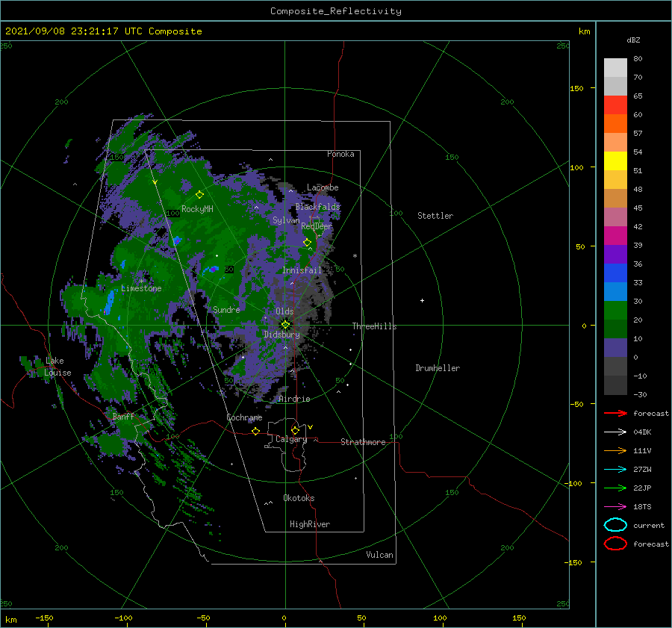Click the Lacombe town label
The width and height of the screenshot is (672, 628).
pyautogui.click(x=323, y=187)
